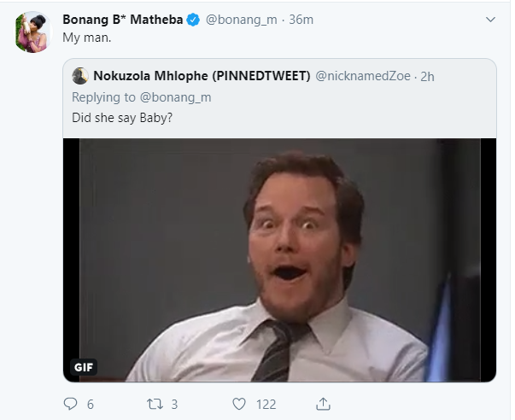Click the GIF badge on the image
The image size is (515, 420).
coord(84,367)
